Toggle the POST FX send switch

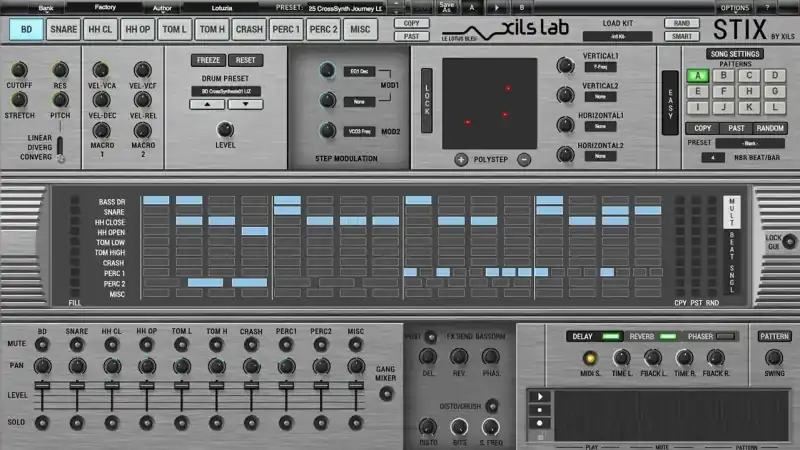tap(431, 337)
